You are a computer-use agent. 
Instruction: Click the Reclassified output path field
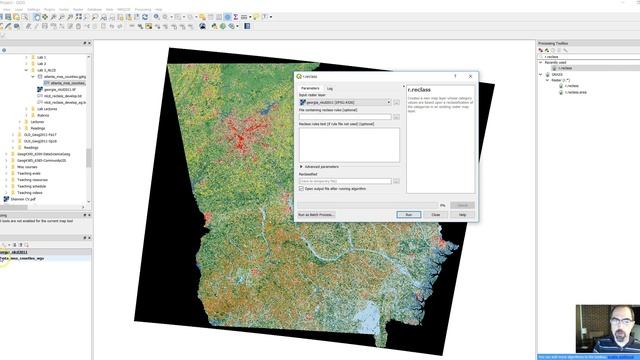345,181
